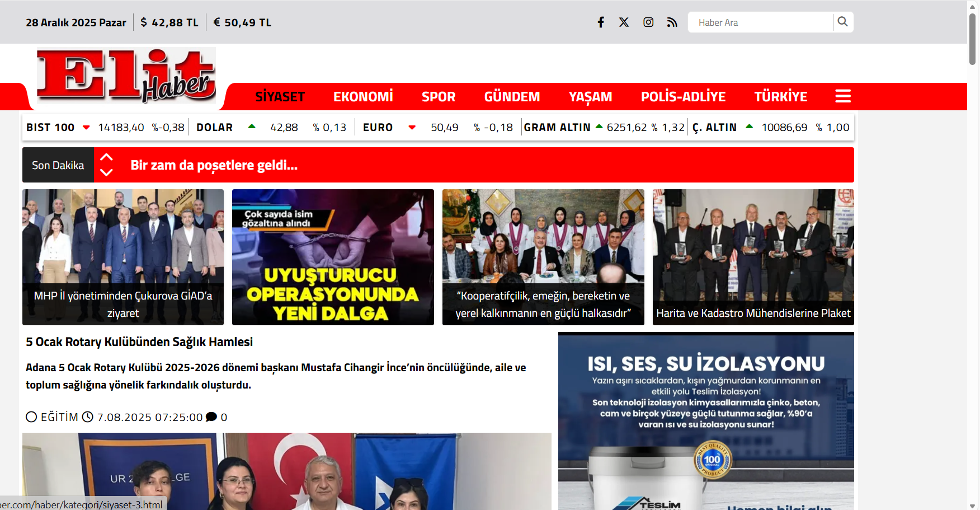Open the hamburger menu icon
This screenshot has width=980, height=510.
pyautogui.click(x=842, y=96)
